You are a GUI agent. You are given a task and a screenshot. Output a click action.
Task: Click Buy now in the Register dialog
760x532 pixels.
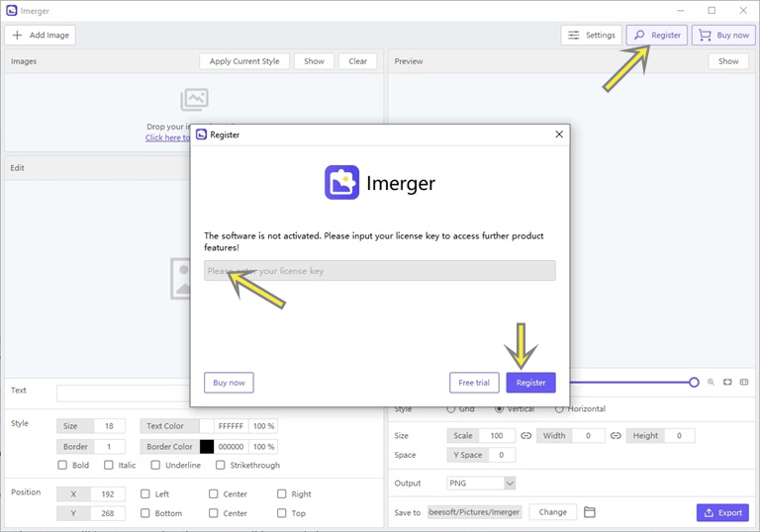click(229, 383)
